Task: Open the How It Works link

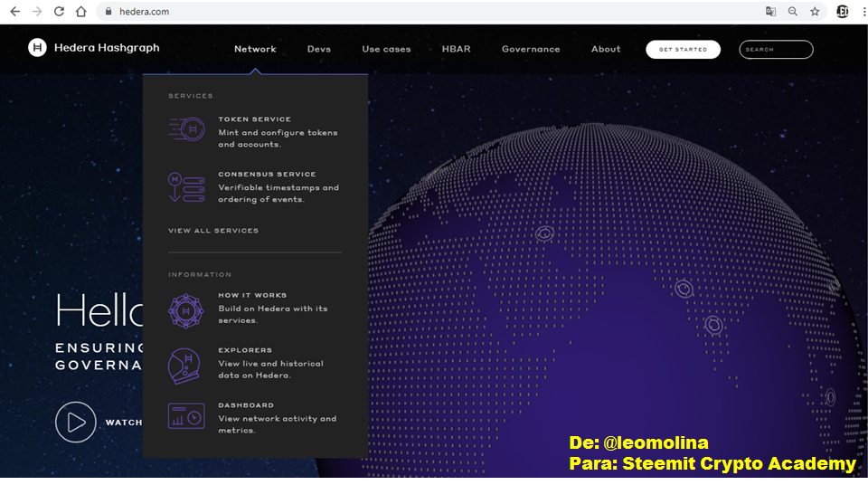Action: (x=252, y=296)
